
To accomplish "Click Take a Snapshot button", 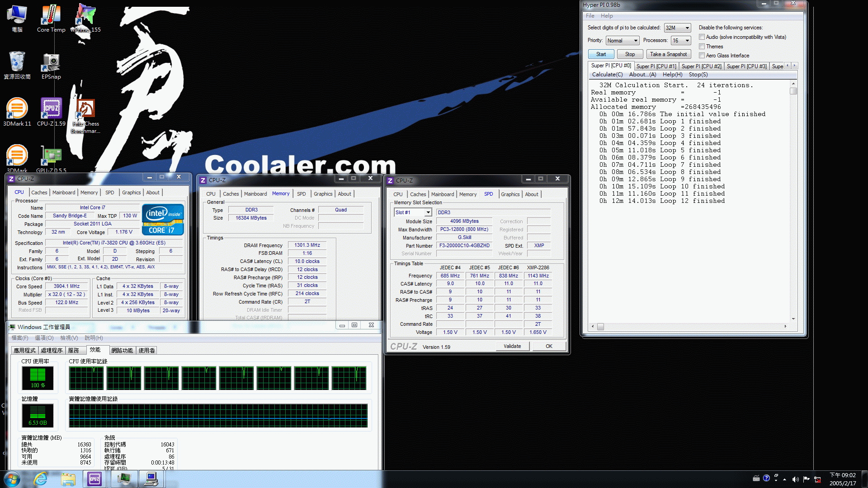I will 668,54.
